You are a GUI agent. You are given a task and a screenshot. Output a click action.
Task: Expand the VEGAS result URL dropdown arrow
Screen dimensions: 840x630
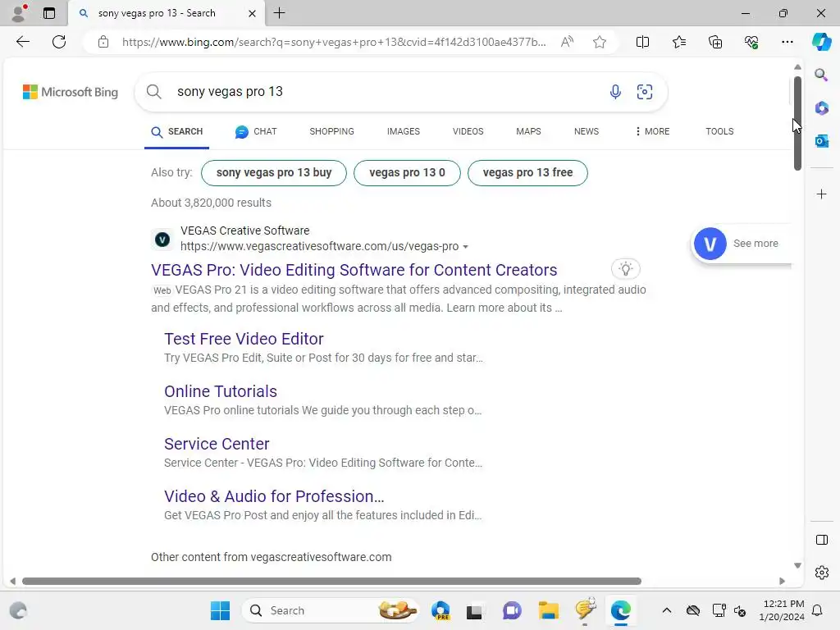pos(466,247)
